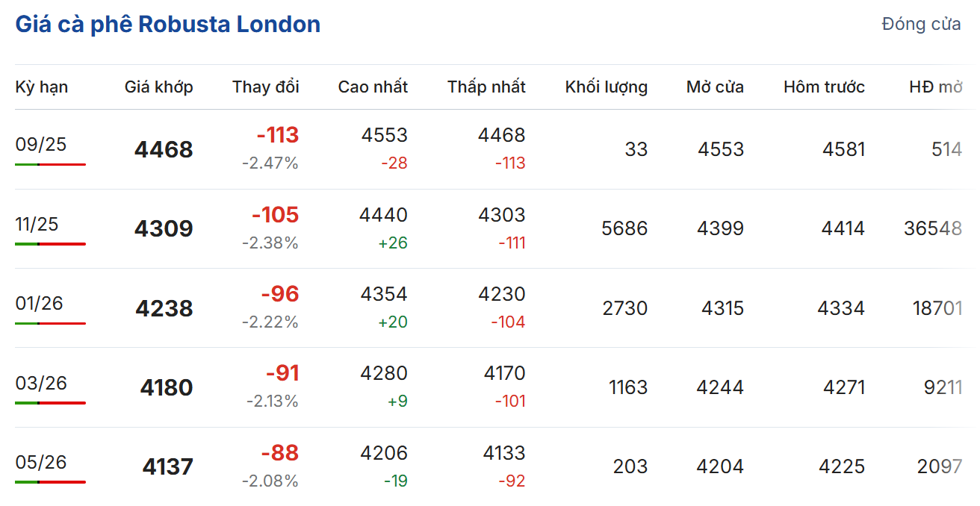Click the 09/25 contract term link

pos(41,144)
